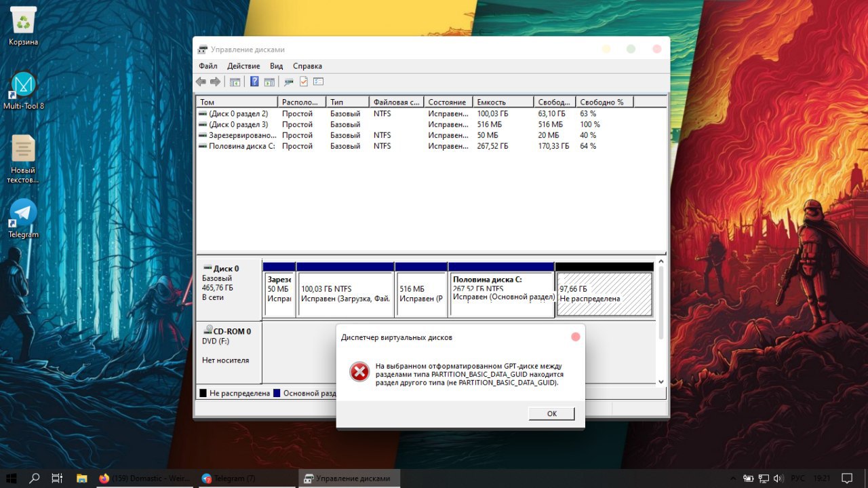
Task: Click the volume icon in system tray
Action: point(778,478)
